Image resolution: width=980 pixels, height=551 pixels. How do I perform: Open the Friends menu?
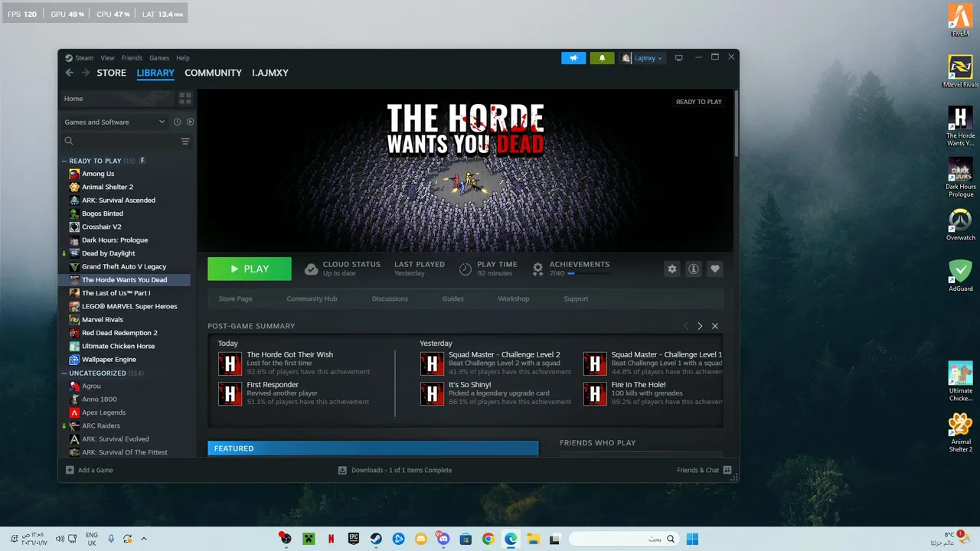pos(132,58)
